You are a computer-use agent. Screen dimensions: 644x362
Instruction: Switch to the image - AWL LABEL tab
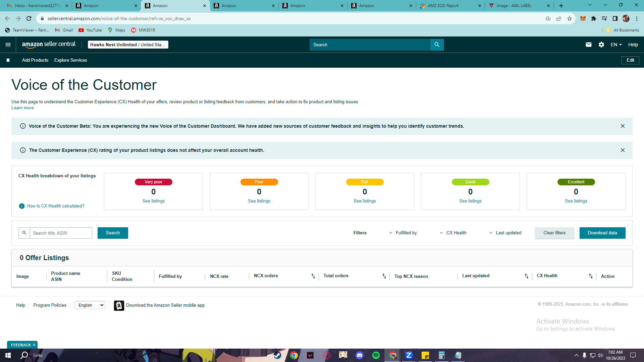[519, 6]
